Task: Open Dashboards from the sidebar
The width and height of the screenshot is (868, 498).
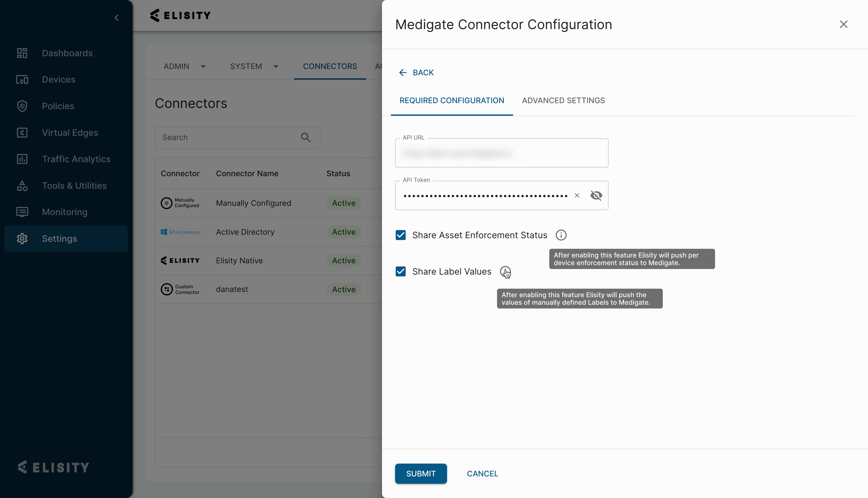Action: pyautogui.click(x=67, y=53)
